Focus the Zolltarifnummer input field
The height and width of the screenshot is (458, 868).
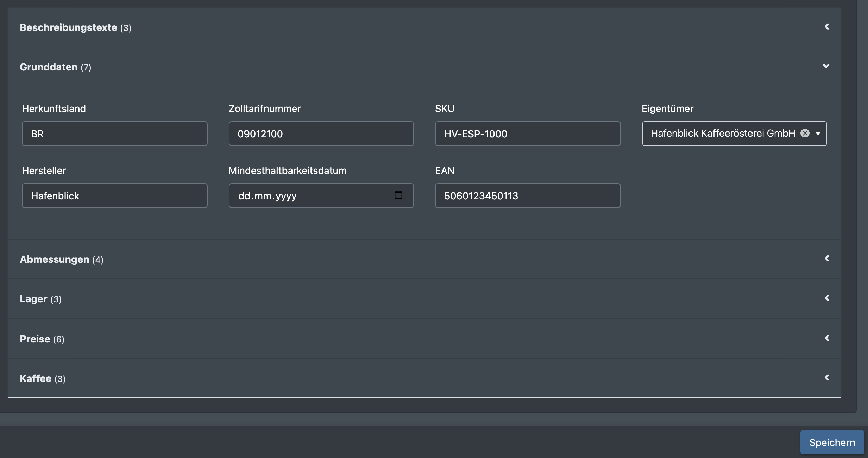(x=321, y=134)
